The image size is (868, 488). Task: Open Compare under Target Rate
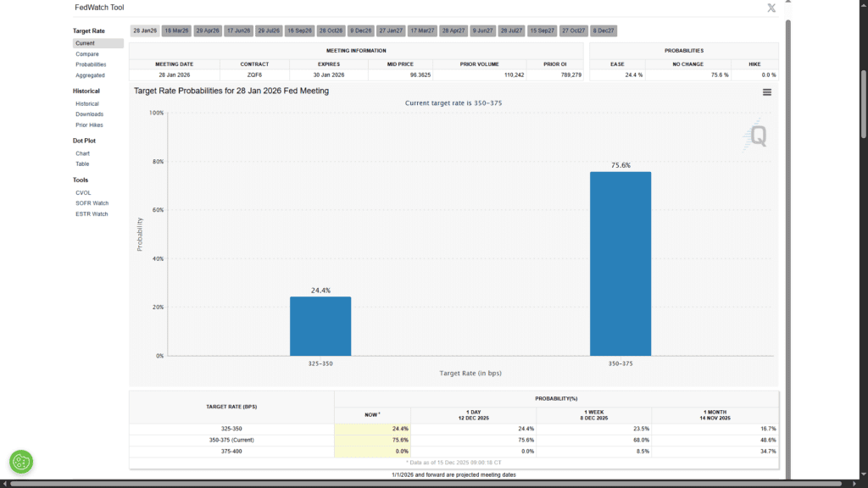(86, 54)
